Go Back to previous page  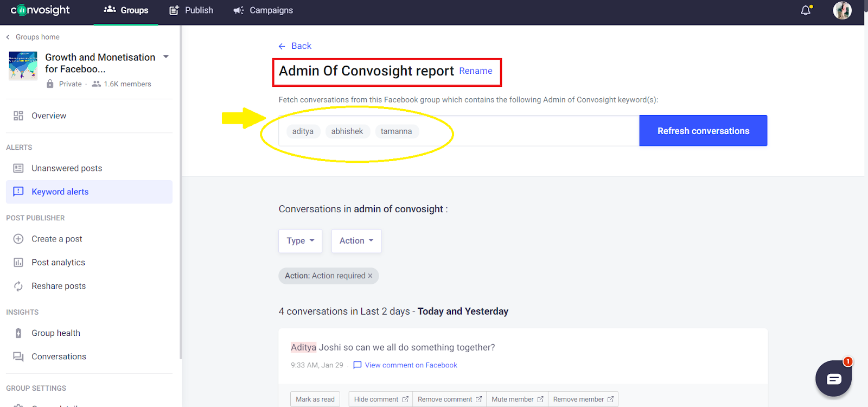tap(295, 46)
